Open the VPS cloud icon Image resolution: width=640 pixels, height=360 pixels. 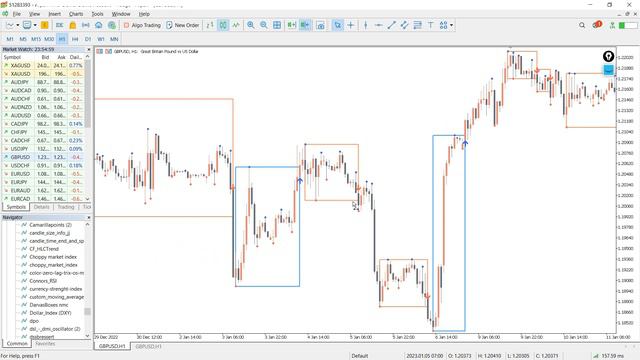coord(99,25)
